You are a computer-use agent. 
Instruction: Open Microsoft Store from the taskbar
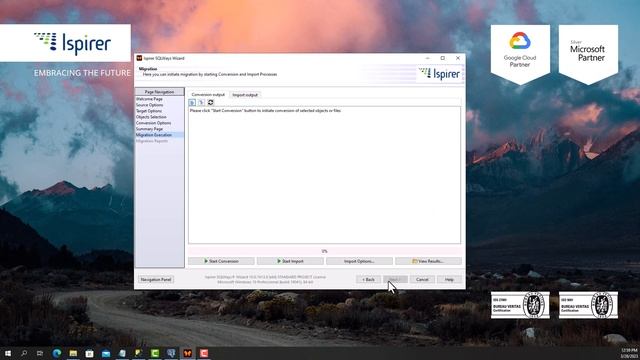pyautogui.click(x=89, y=353)
